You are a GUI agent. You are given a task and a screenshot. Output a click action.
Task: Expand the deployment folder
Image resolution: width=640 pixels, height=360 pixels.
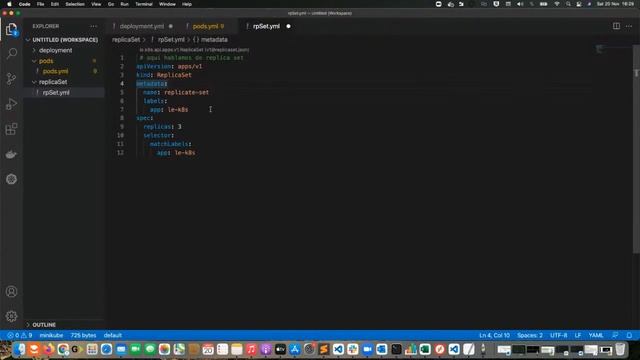pos(56,50)
